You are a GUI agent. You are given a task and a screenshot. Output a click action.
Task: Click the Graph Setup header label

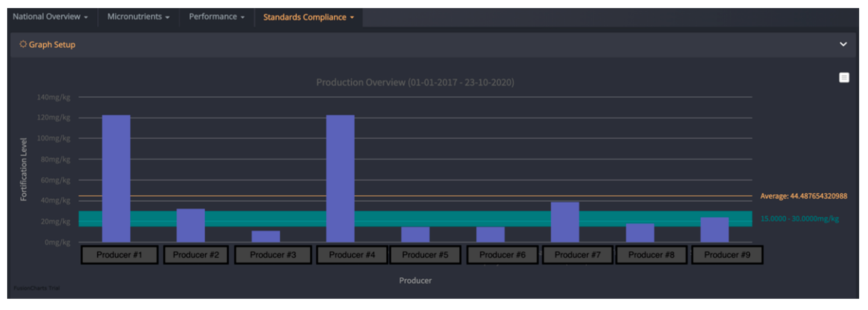[52, 45]
